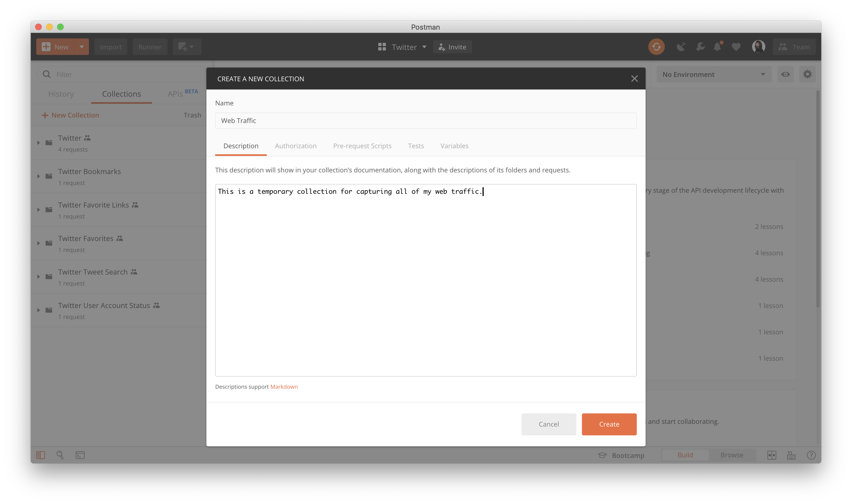Switch to the Description tab
The width and height of the screenshot is (852, 504).
241,146
